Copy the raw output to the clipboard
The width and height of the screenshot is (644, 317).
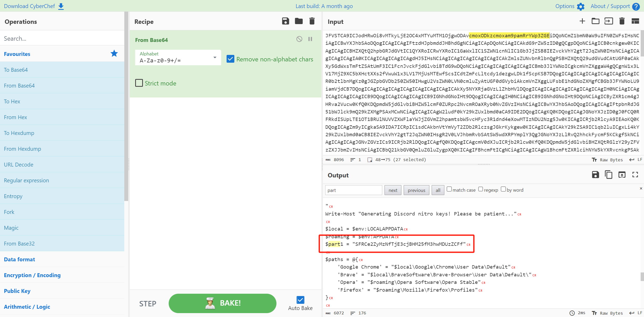coord(609,175)
